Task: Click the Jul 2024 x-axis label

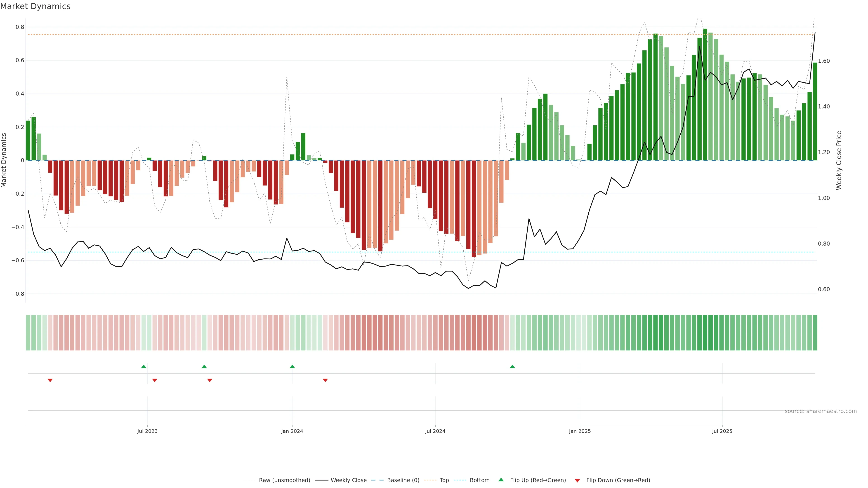Action: coord(435,431)
